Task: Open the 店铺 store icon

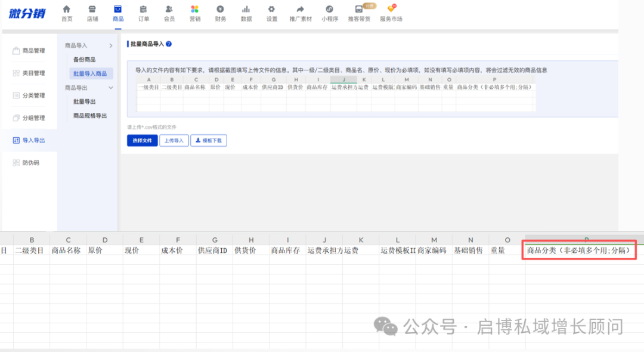Action: tap(92, 10)
